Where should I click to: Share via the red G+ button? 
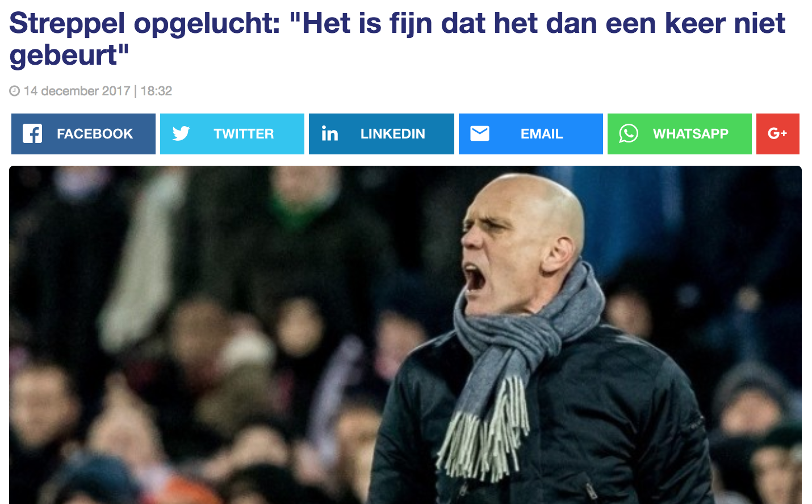[x=778, y=134]
